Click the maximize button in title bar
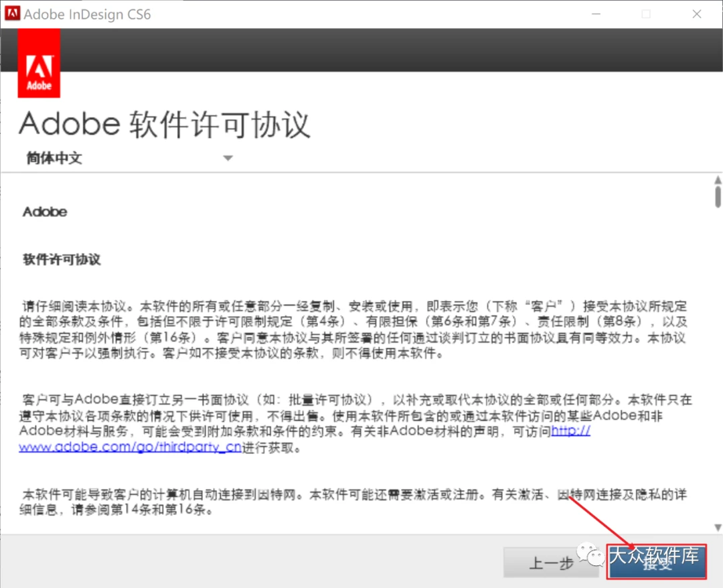This screenshot has height=588, width=723. tap(646, 14)
